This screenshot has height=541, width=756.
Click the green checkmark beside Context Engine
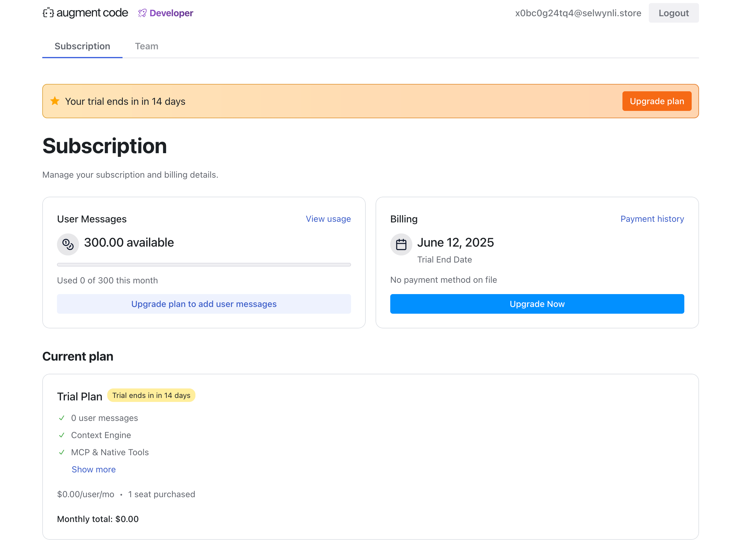click(x=62, y=435)
